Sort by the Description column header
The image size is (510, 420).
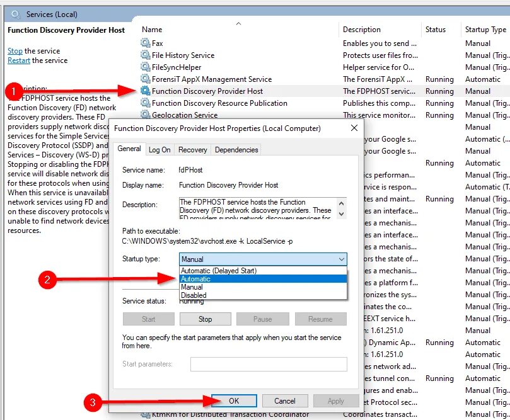pos(362,30)
